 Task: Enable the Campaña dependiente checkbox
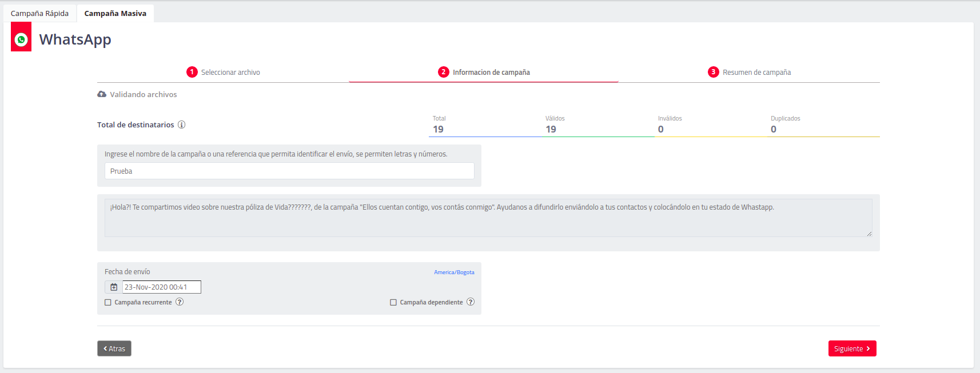393,302
